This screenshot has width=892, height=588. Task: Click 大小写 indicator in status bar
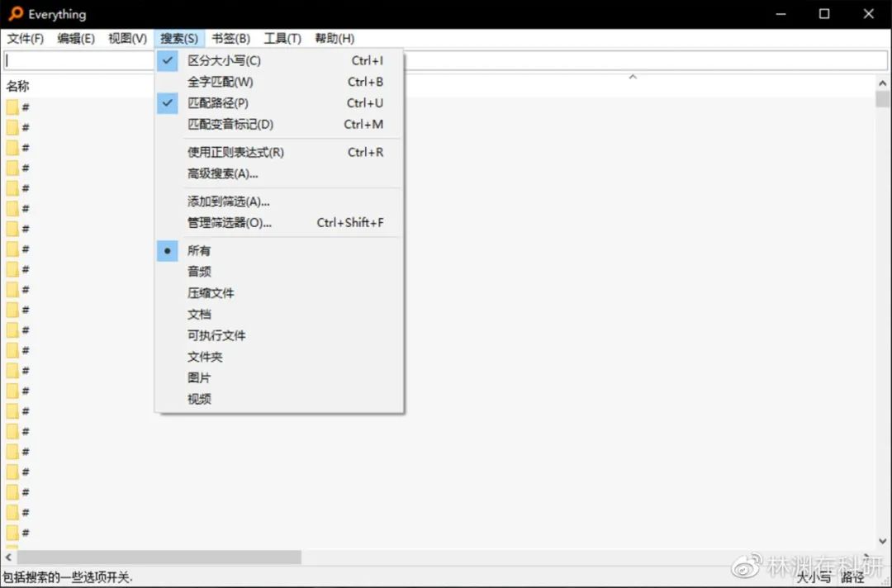pos(814,577)
